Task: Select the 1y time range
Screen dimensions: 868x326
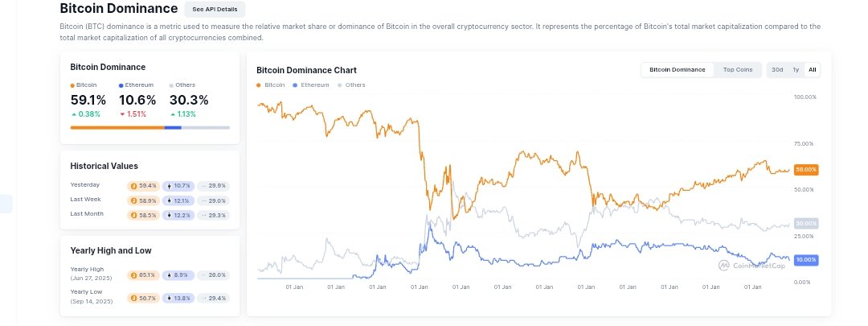Action: pyautogui.click(x=796, y=70)
